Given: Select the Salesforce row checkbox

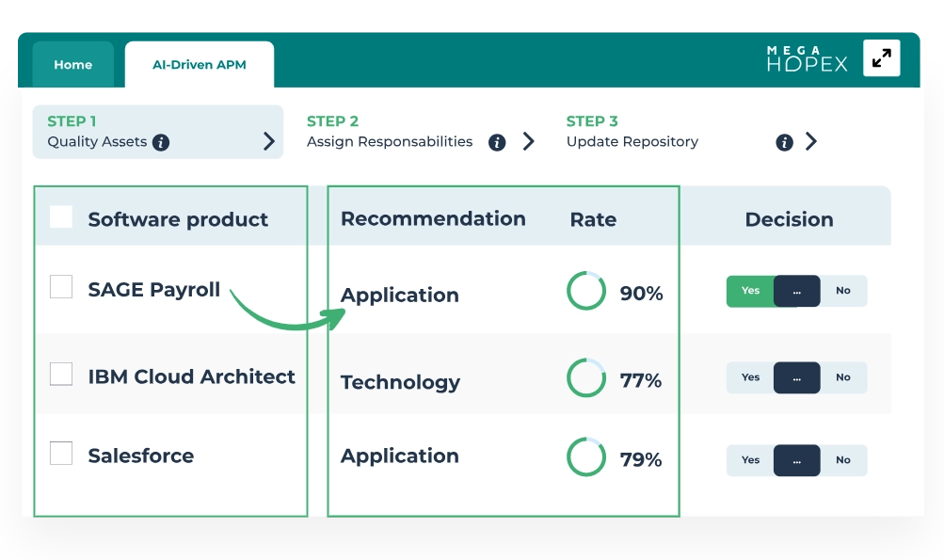Looking at the screenshot, I should coord(61,453).
